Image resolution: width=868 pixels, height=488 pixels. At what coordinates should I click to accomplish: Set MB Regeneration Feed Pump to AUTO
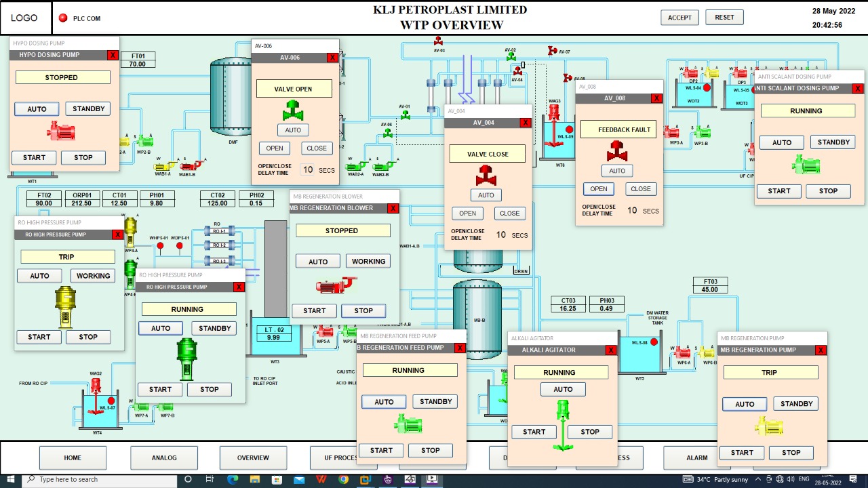pos(384,402)
